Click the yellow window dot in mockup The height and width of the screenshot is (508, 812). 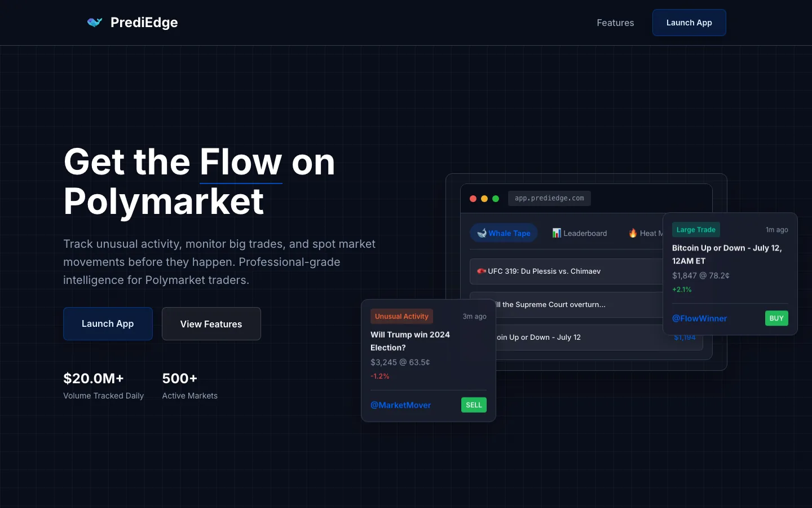(x=484, y=199)
